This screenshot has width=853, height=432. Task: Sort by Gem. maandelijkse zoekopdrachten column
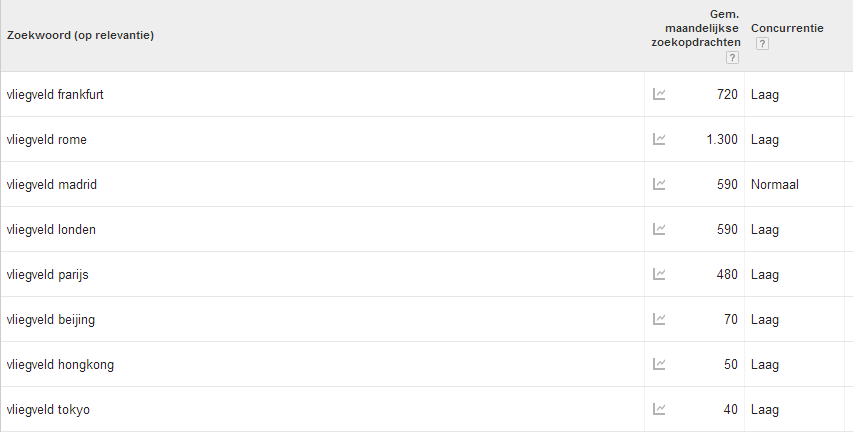coord(696,28)
